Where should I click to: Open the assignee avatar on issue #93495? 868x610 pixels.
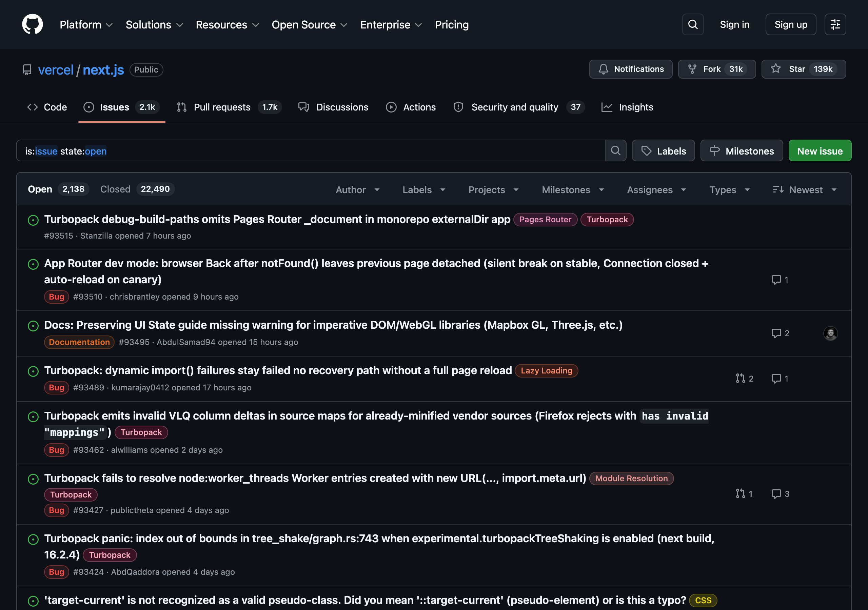[830, 333]
